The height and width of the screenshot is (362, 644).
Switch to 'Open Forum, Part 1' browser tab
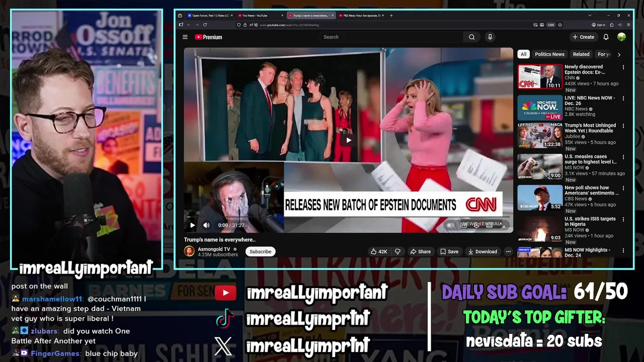[x=210, y=16]
